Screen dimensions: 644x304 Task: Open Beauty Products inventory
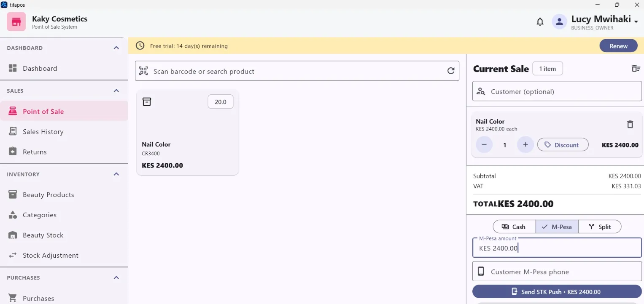[64, 195]
